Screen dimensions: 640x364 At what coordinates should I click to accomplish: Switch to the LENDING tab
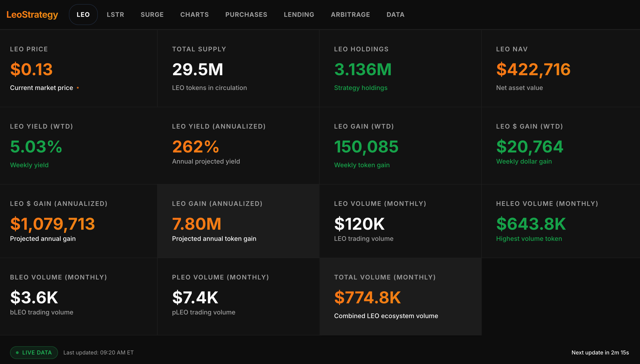(299, 15)
